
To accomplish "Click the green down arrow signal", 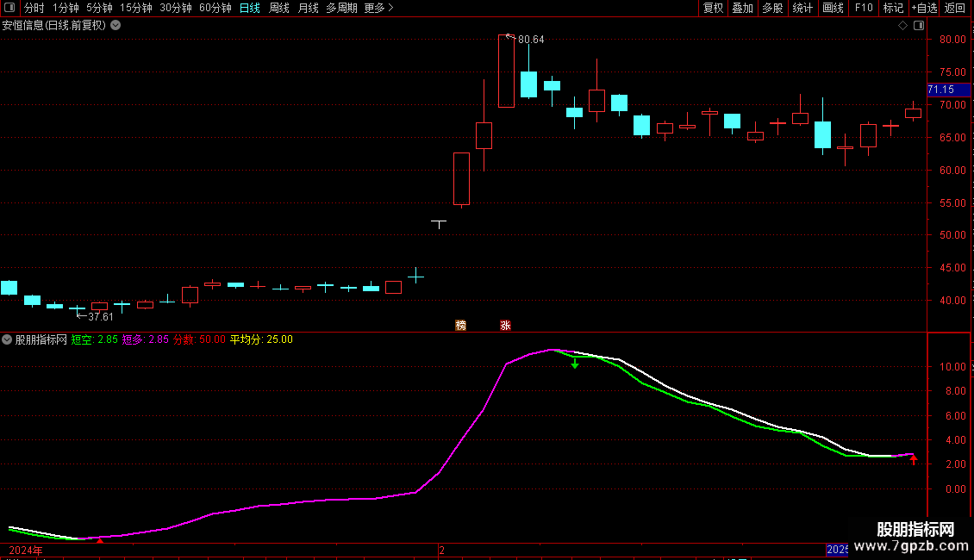I will (x=575, y=364).
